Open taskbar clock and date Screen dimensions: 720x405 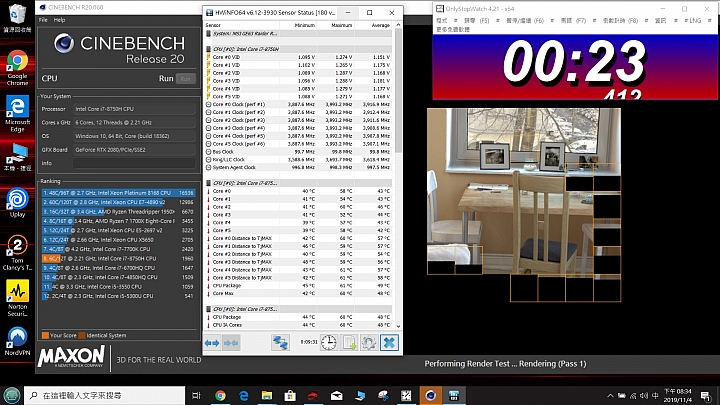click(678, 395)
